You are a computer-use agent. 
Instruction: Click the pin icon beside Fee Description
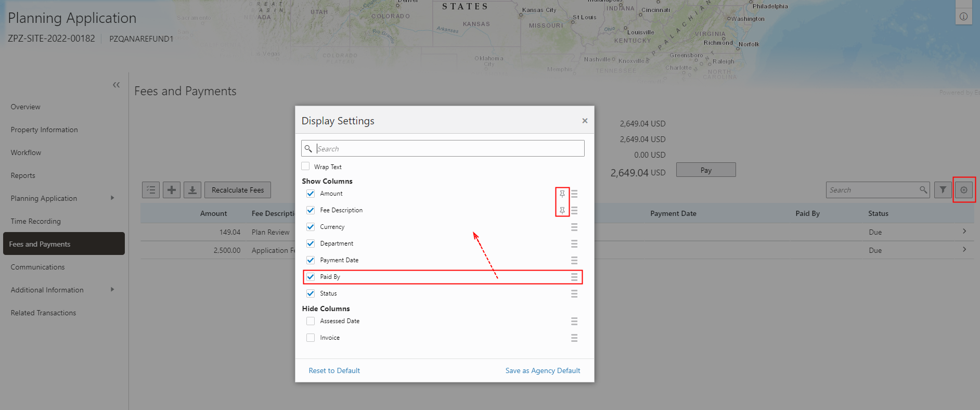pos(562,210)
